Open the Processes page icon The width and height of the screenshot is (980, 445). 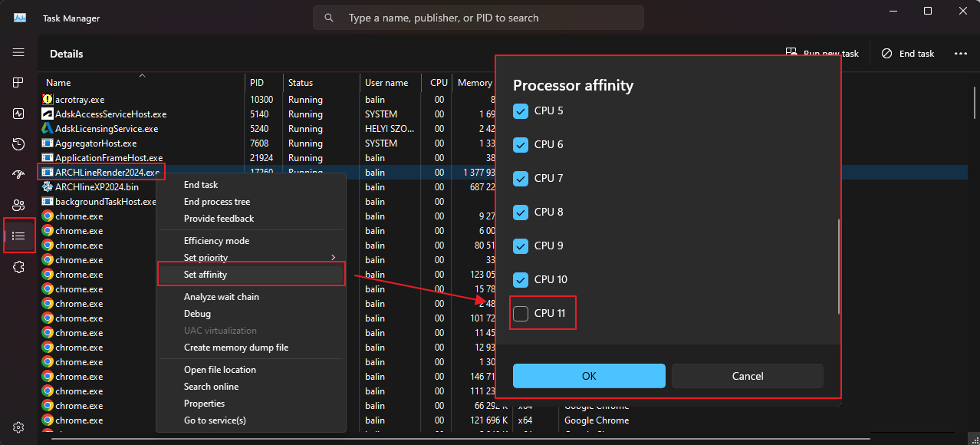[x=18, y=82]
